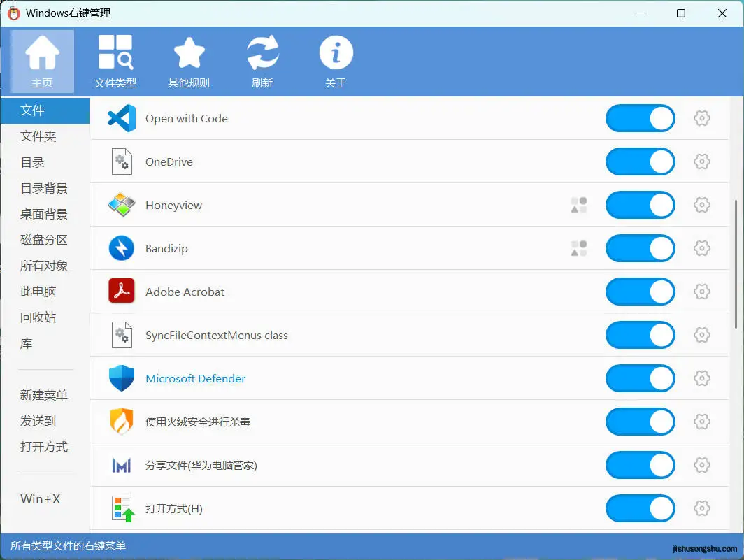This screenshot has width=744, height=560.
Task: Click the settings gear for OneDrive
Action: (702, 161)
